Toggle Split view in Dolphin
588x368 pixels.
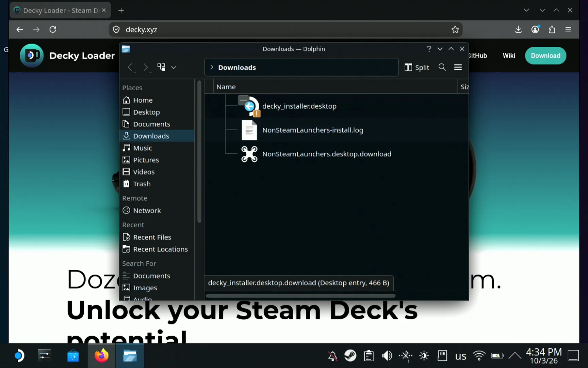pos(416,67)
